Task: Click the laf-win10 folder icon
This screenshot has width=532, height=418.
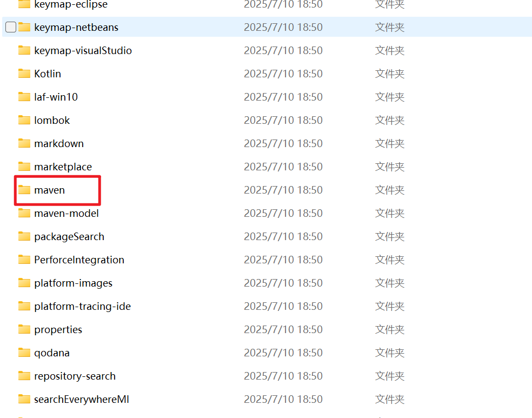Action: point(24,97)
